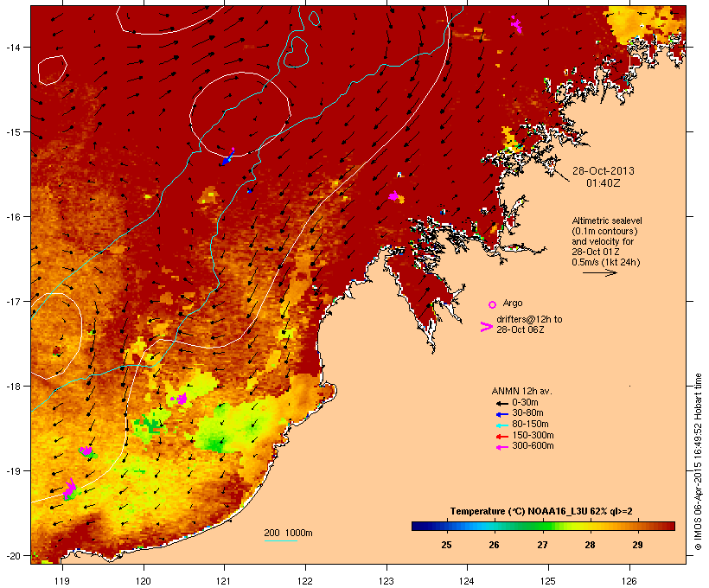Click the '120' longitude axis label
709x588 pixels.
pyautogui.click(x=144, y=581)
